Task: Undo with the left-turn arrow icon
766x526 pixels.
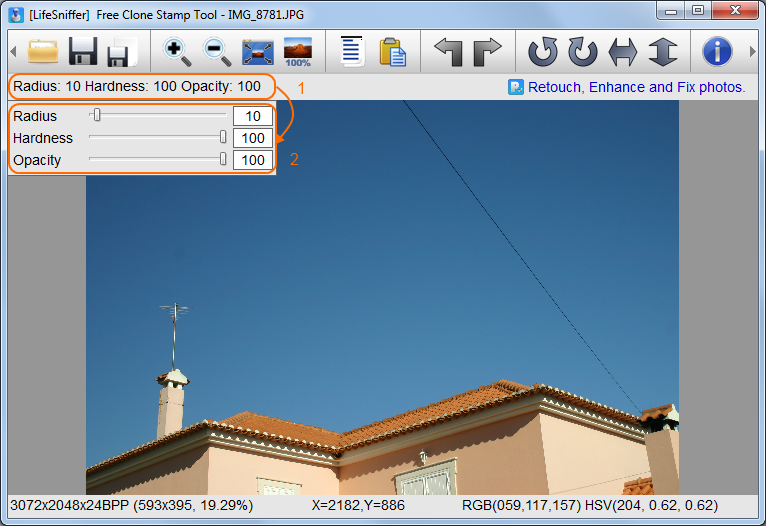Action: 448,52
